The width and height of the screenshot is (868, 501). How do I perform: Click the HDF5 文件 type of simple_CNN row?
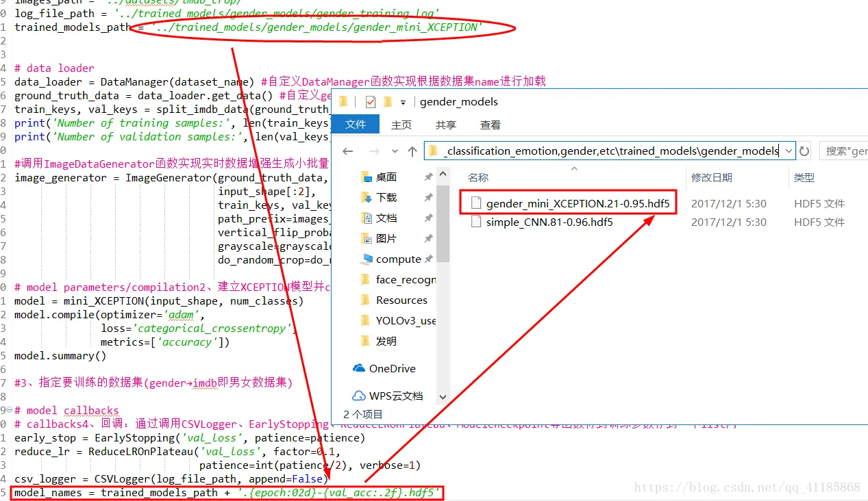coord(819,222)
